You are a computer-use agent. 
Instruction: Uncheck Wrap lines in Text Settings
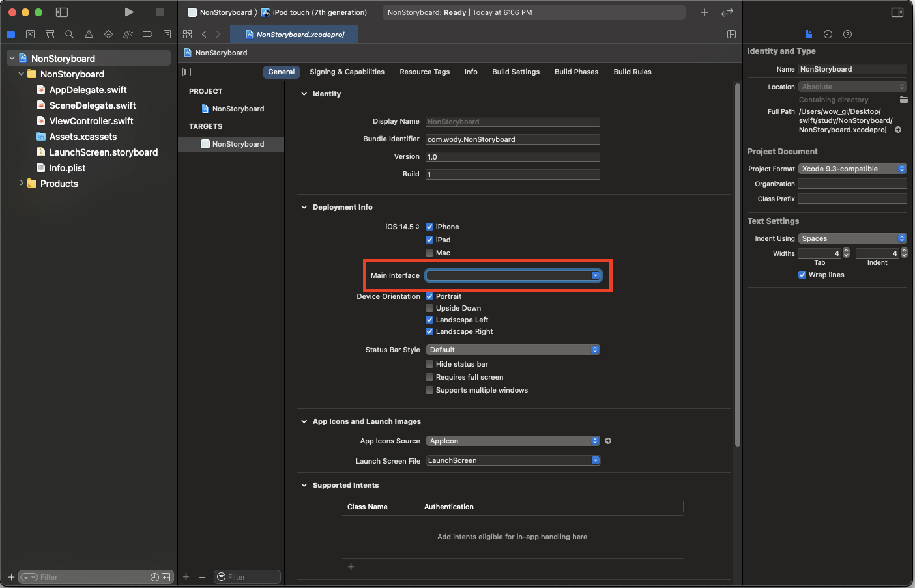(x=802, y=275)
